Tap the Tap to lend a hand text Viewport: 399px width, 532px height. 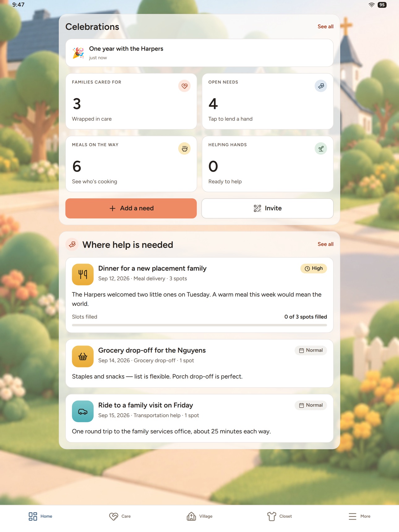[230, 119]
